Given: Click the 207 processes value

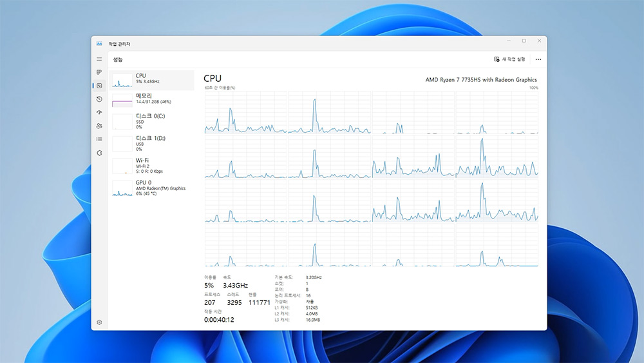Looking at the screenshot, I should [x=210, y=302].
